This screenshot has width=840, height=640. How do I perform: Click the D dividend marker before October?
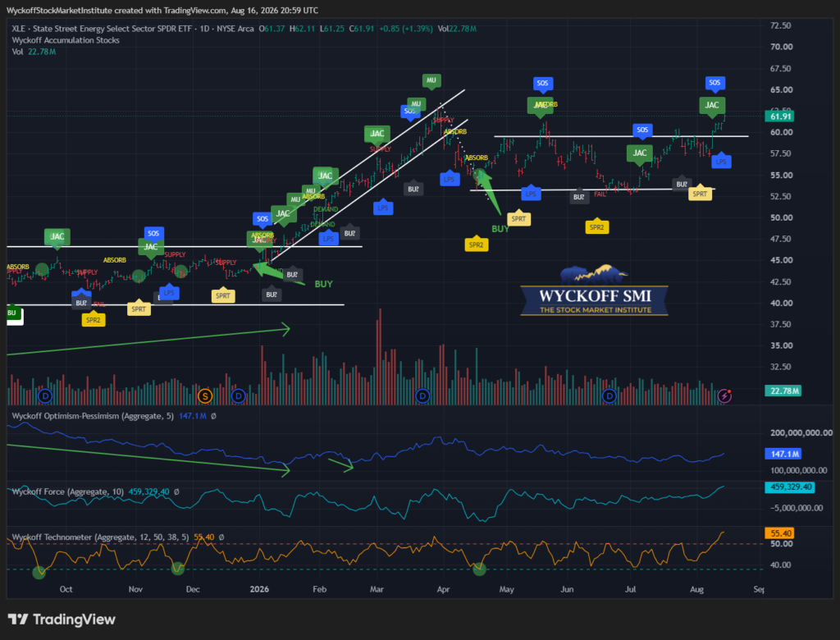coord(45,396)
